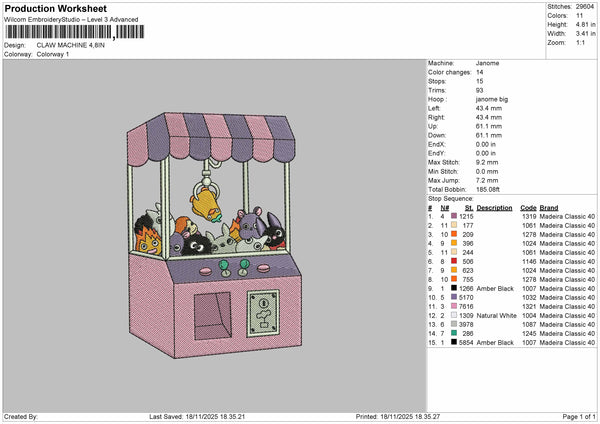The height and width of the screenshot is (424, 600).
Task: Click thread code 1245 in row 14
Action: [x=529, y=334]
